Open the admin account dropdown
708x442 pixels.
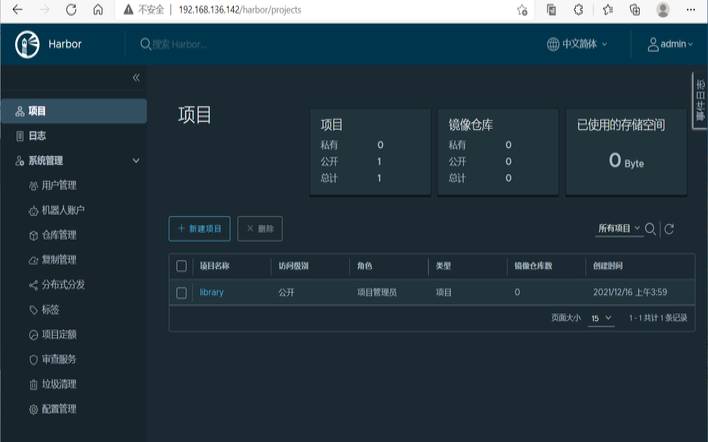(671, 44)
